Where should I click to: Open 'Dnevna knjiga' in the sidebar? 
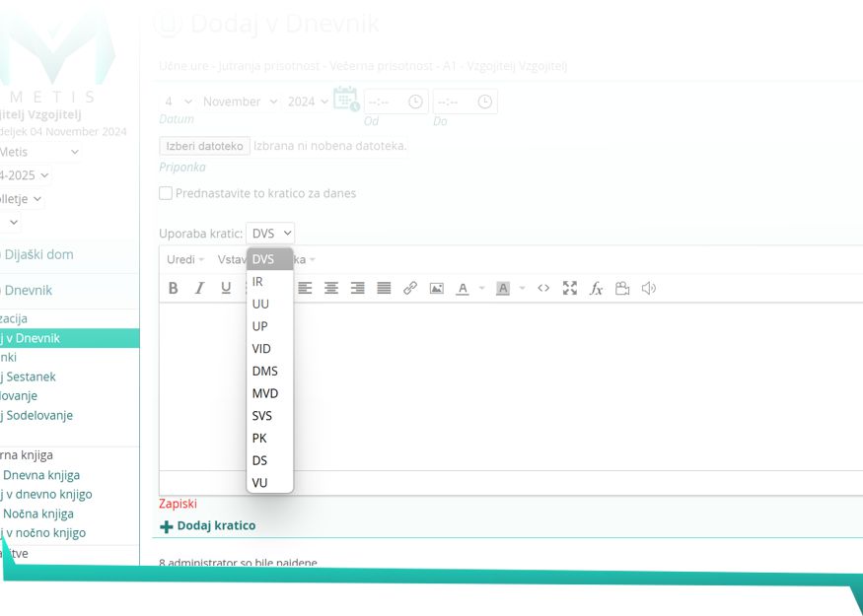pyautogui.click(x=41, y=475)
